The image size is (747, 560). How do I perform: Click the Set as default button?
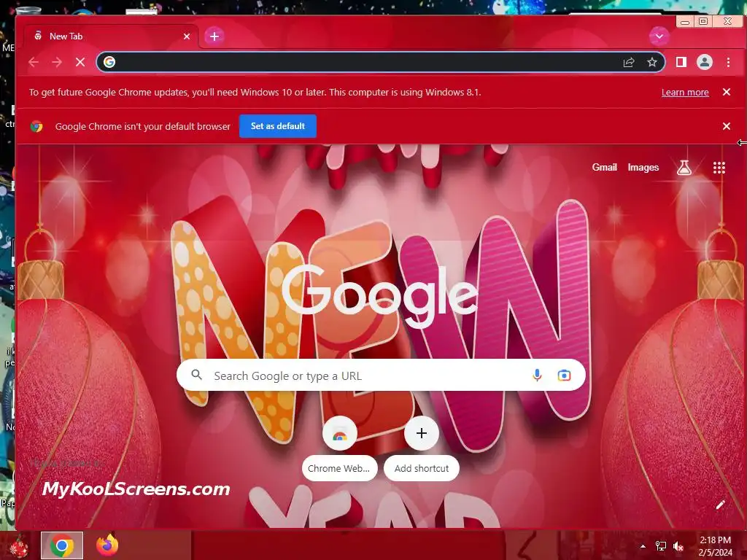point(278,126)
